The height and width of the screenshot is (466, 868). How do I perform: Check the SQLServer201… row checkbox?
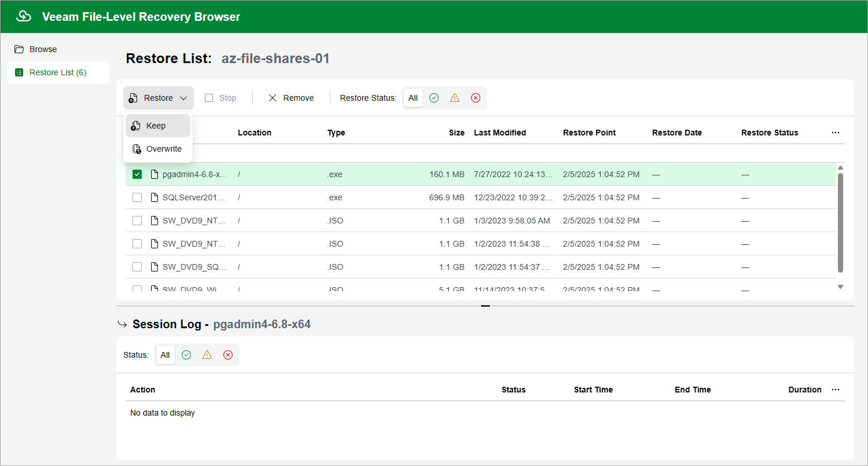[x=137, y=197]
